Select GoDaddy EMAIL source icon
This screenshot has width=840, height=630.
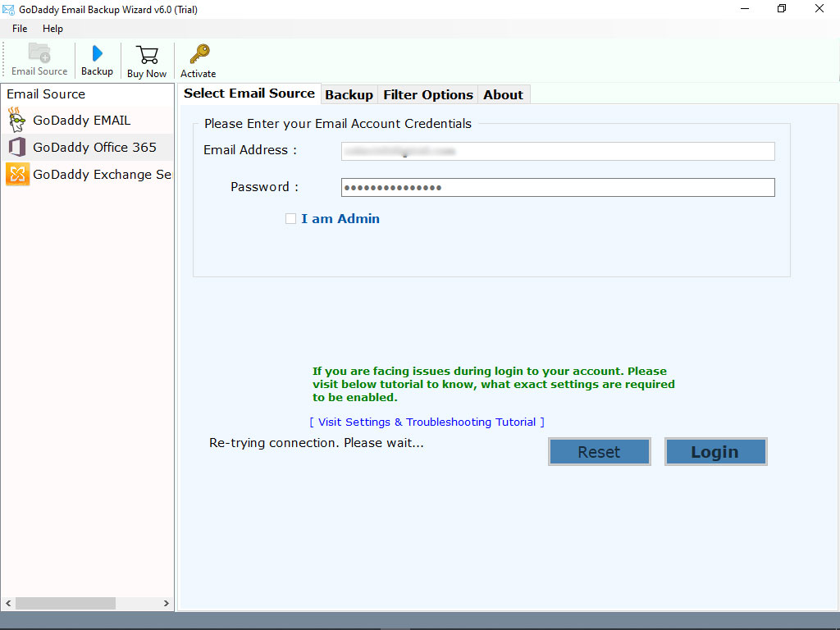(17, 120)
